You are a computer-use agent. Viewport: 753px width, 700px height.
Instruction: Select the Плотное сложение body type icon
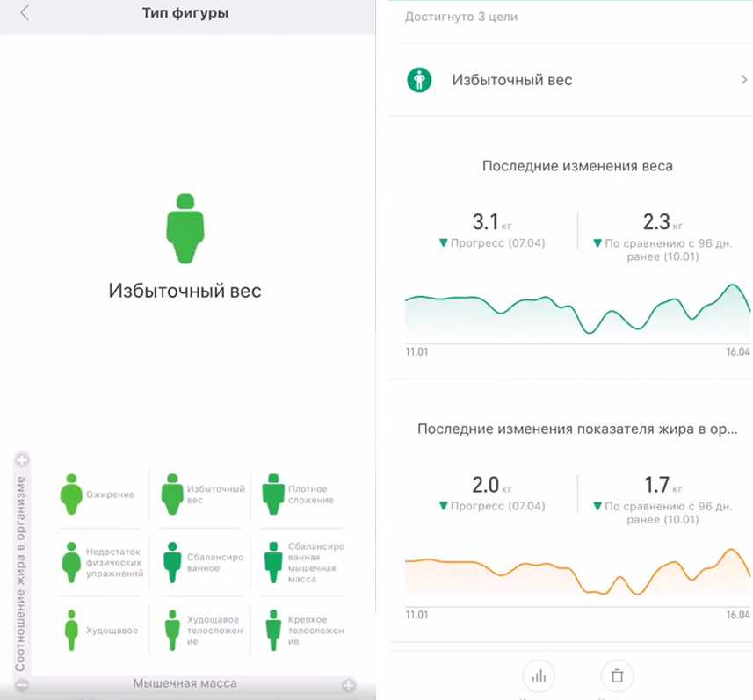point(274,494)
